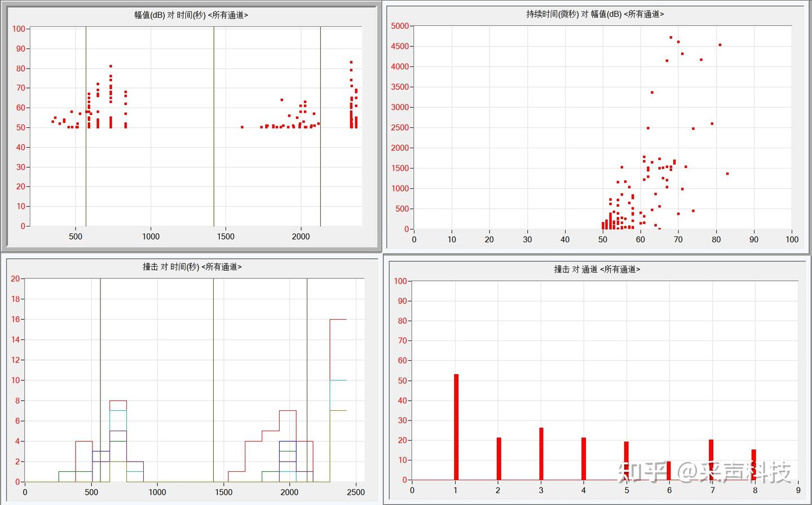Click first vertical time marker in hits-time chart
The height and width of the screenshot is (505, 812).
coord(100,380)
